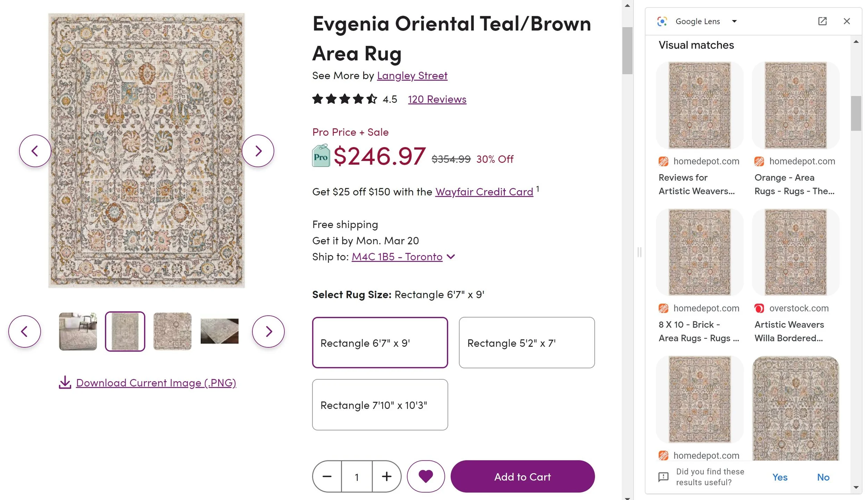Open the 120 Reviews link
Viewport: 868px width, 500px height.
coord(437,99)
